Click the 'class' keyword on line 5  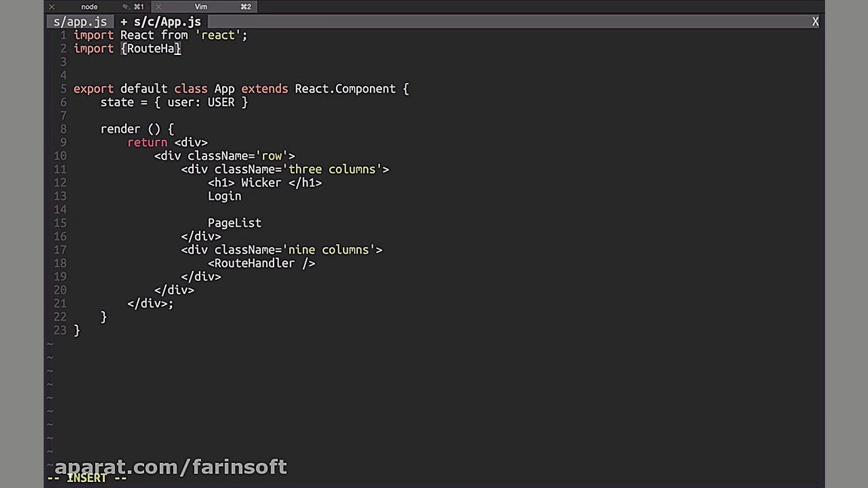pos(191,89)
